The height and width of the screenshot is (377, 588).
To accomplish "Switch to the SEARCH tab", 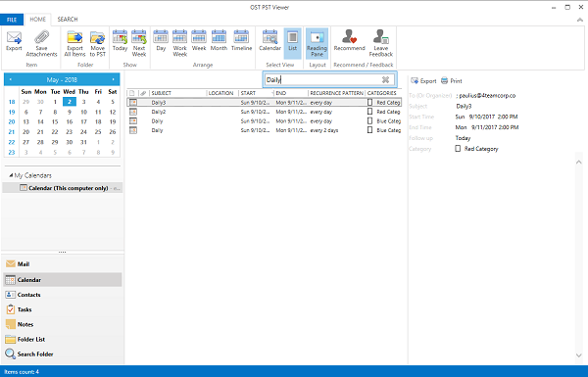I will click(x=68, y=20).
